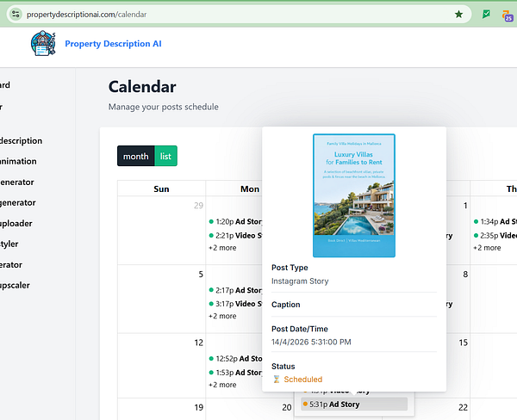Switch calendar to list view
The width and height of the screenshot is (517, 420).
pyautogui.click(x=165, y=156)
